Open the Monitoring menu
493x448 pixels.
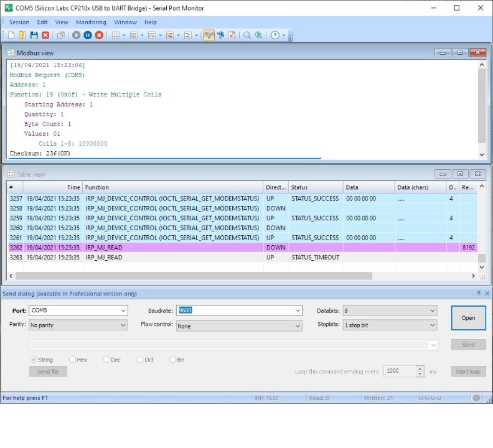click(x=91, y=22)
